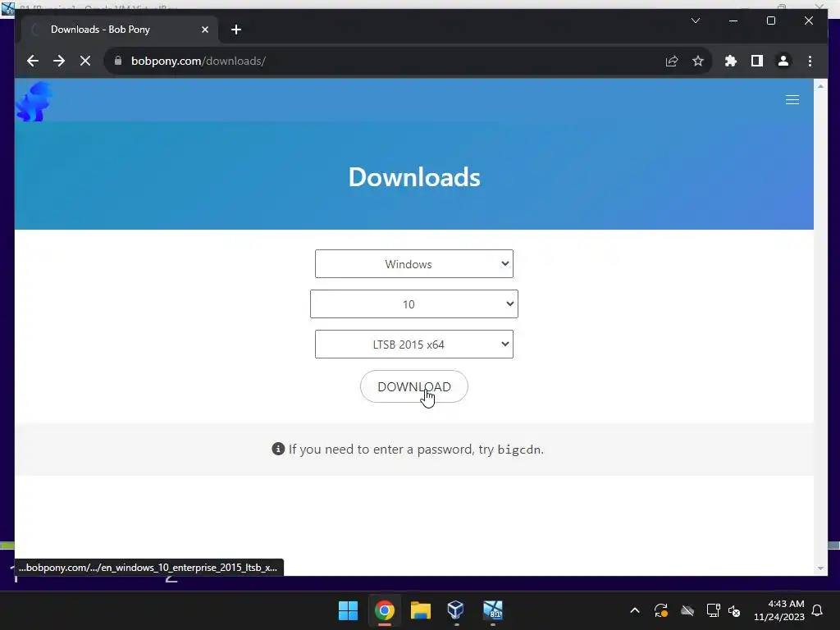Open the version 10 dropdown
This screenshot has height=630, width=840.
(x=414, y=304)
